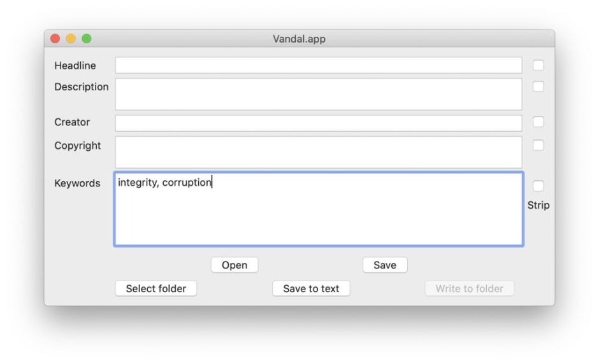Tick the checkbox beside Headline field

click(538, 66)
